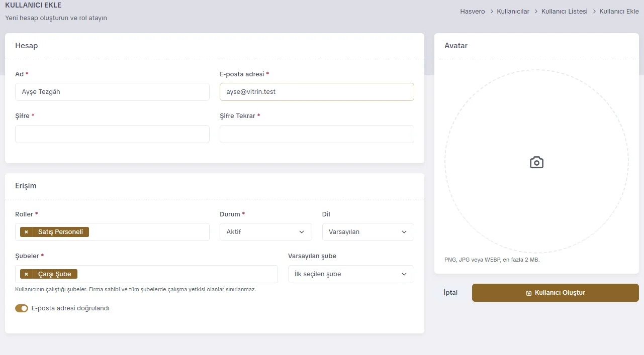
Task: Click the İptal button
Action: [x=450, y=293]
